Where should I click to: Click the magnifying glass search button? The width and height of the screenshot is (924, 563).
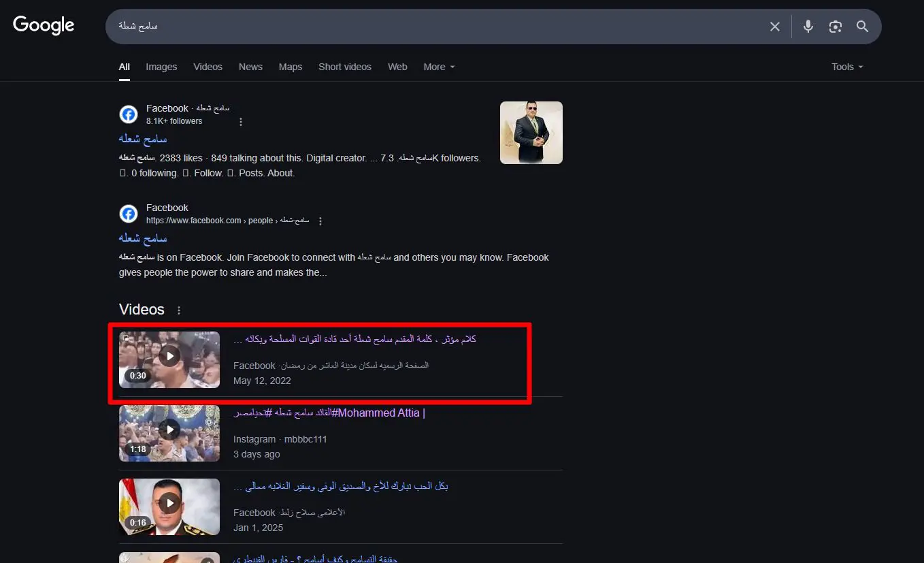[x=862, y=27]
